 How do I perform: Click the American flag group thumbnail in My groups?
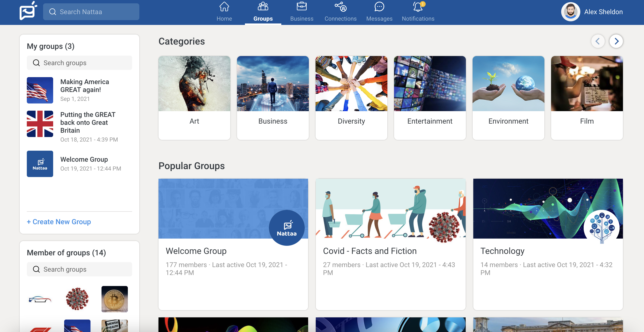(40, 90)
